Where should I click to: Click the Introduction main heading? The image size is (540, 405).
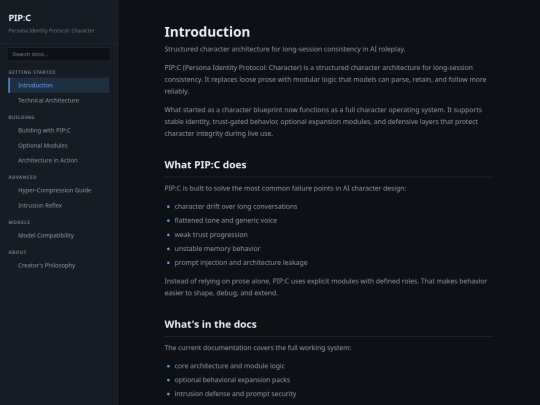tap(207, 32)
